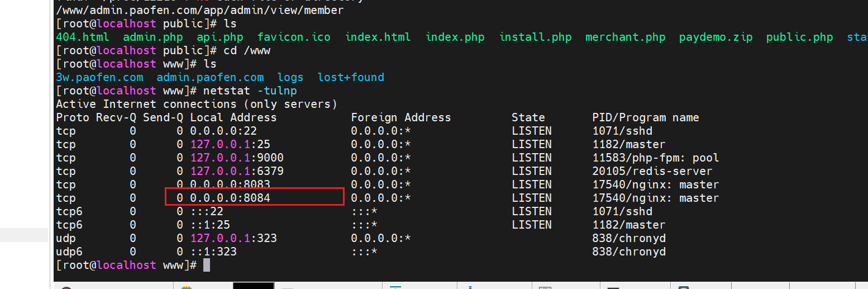Image resolution: width=868 pixels, height=289 pixels.
Task: Click the 11583/php-fpm: pool process entry
Action: coord(655,158)
